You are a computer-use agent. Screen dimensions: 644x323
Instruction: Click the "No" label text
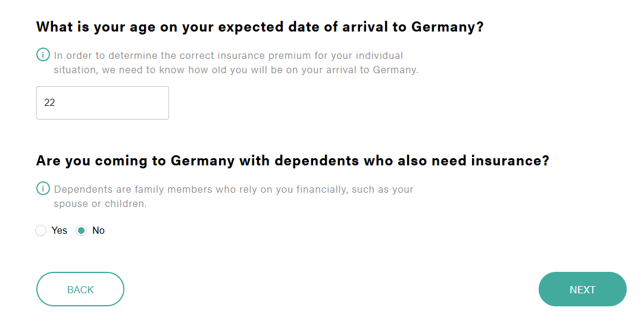[98, 231]
